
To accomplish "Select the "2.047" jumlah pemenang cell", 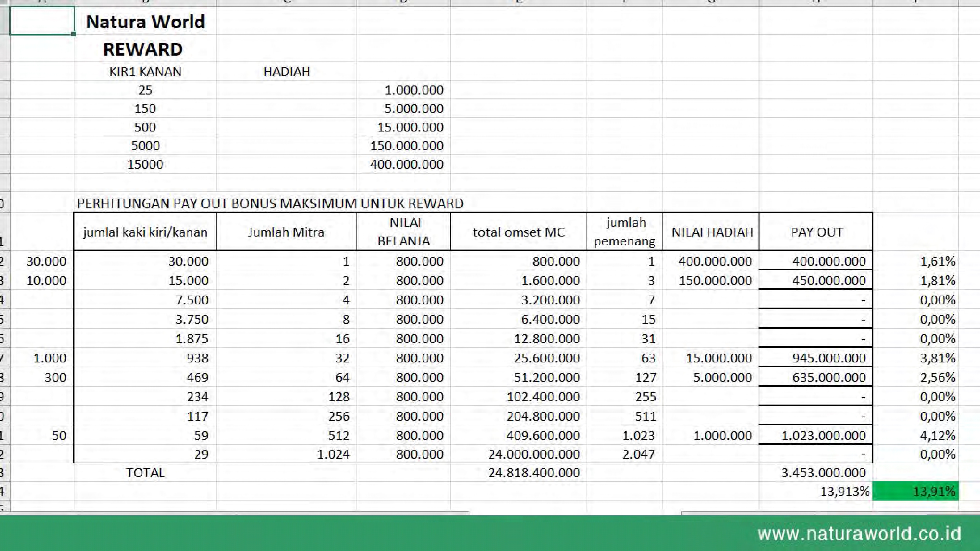I will tap(625, 454).
